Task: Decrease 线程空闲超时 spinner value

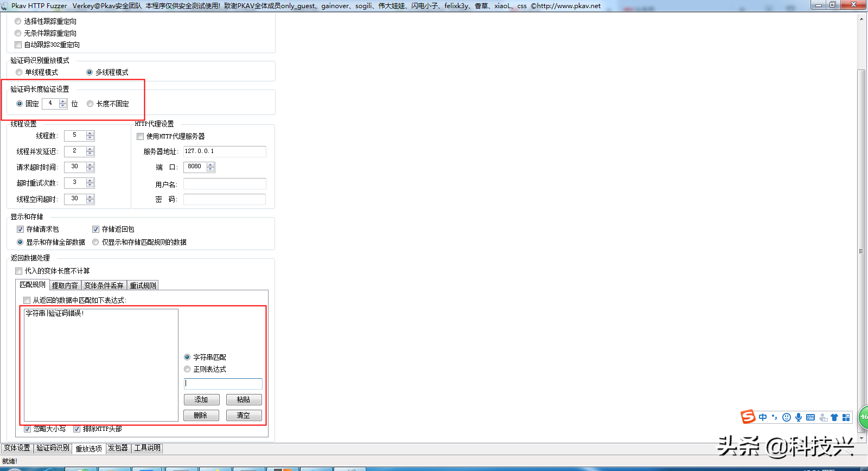Action: pyautogui.click(x=90, y=202)
